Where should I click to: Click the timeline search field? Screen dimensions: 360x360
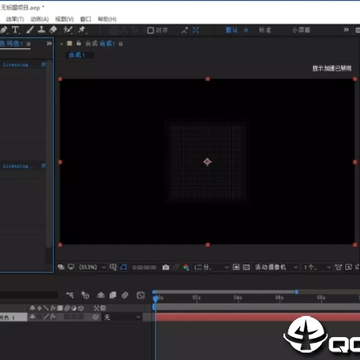[x=29, y=295]
